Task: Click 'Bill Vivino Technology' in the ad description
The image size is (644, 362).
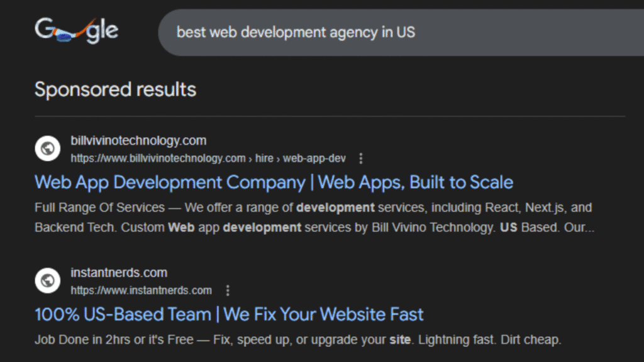Action: tap(433, 228)
